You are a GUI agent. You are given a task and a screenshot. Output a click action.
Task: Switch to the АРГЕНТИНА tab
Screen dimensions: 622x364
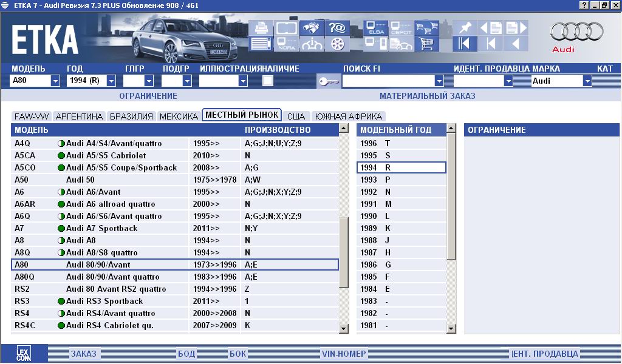(80, 116)
